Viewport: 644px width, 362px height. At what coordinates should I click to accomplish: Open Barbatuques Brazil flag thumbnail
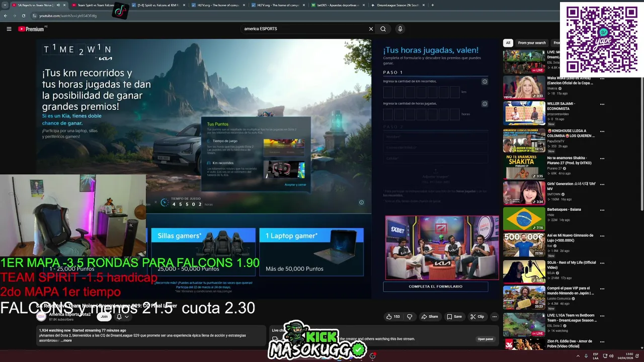(524, 219)
